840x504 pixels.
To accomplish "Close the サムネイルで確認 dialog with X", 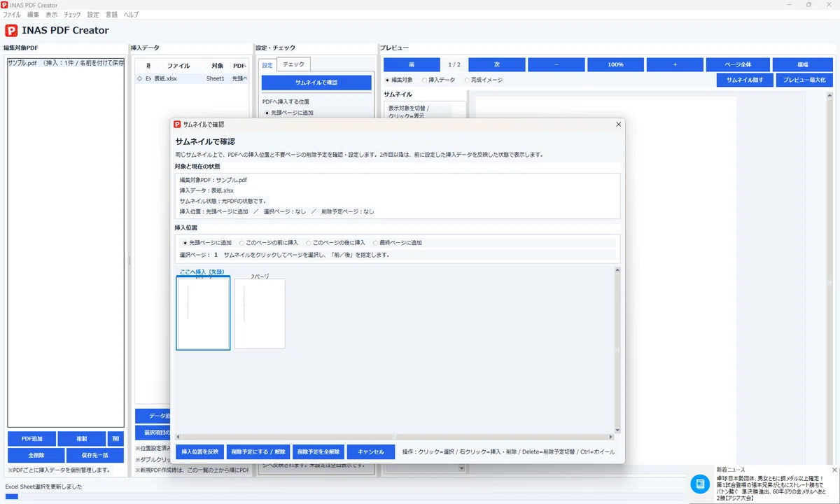I will (618, 124).
